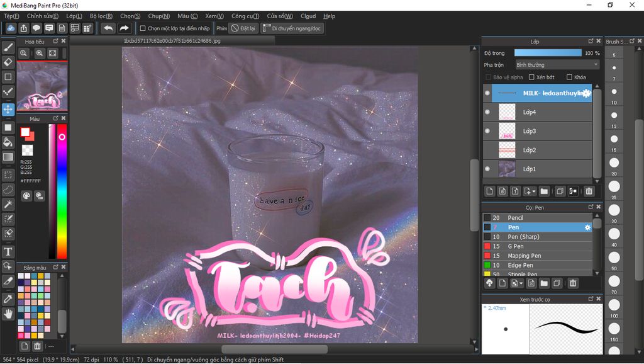Select the Brush tool in the left toolbar
644x364 pixels.
pos(8,48)
